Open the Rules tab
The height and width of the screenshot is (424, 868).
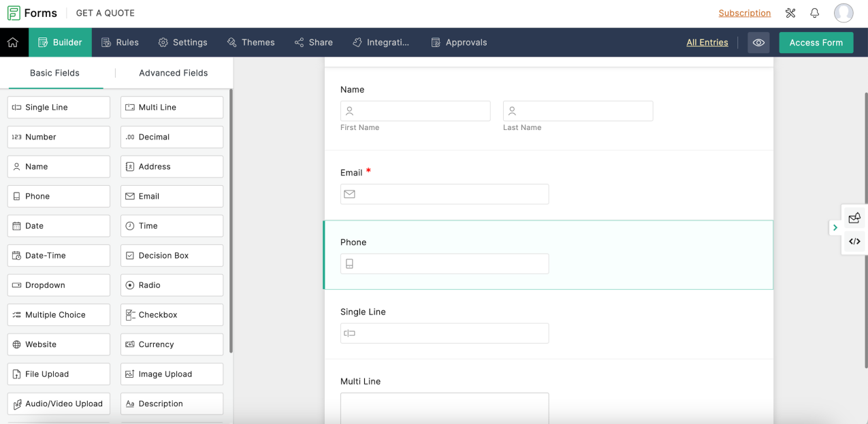120,42
